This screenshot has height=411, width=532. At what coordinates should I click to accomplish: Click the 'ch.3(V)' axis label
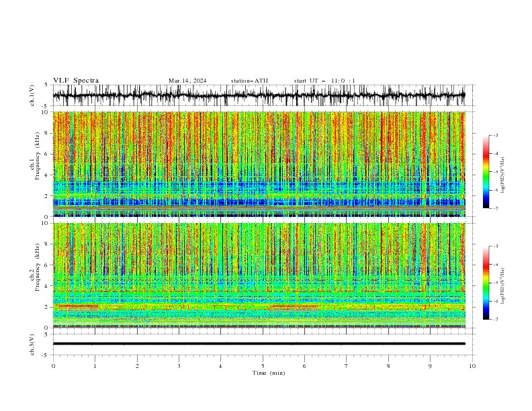pyautogui.click(x=32, y=345)
